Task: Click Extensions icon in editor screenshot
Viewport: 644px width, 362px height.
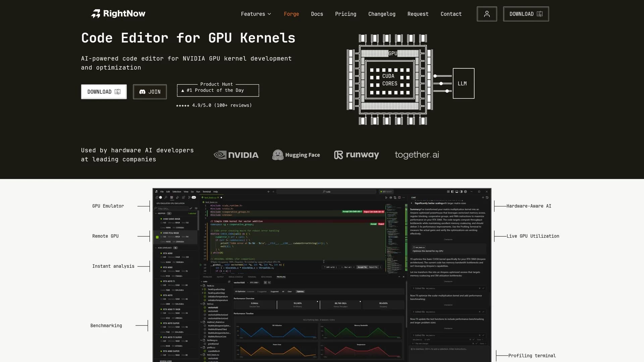Action: 183,197
